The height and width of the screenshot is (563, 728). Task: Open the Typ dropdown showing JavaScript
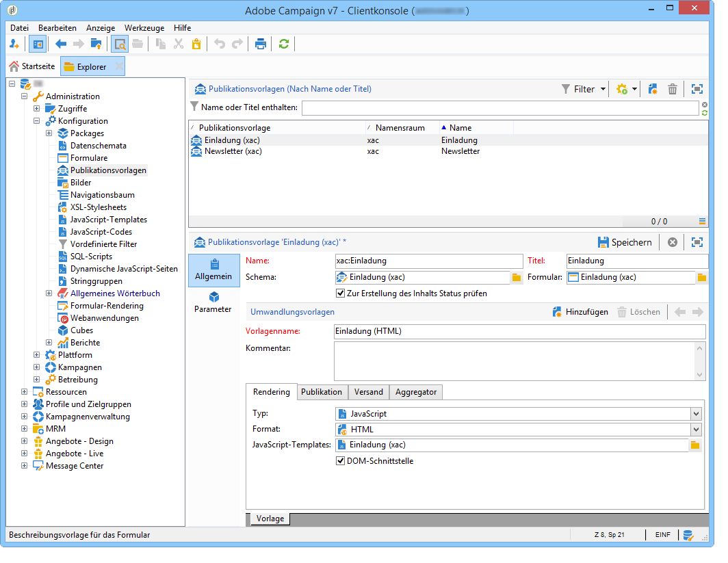[x=696, y=414]
